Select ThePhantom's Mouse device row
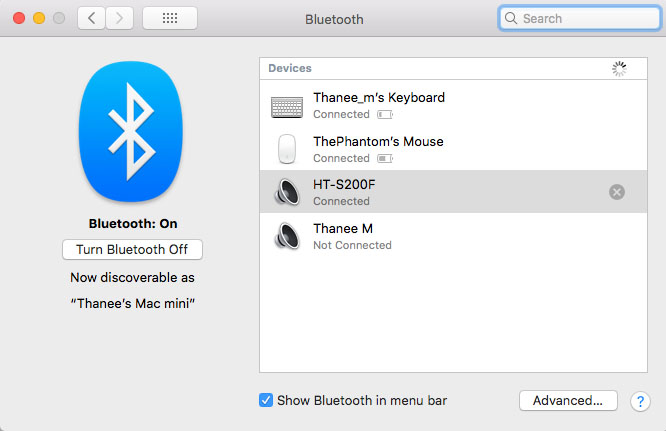 [450, 149]
